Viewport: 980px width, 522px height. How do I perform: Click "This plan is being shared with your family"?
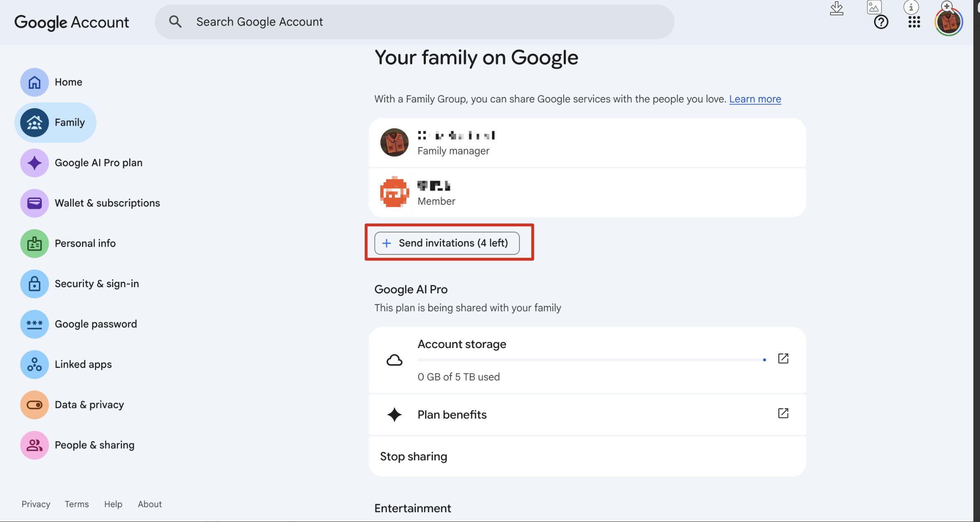tap(468, 308)
